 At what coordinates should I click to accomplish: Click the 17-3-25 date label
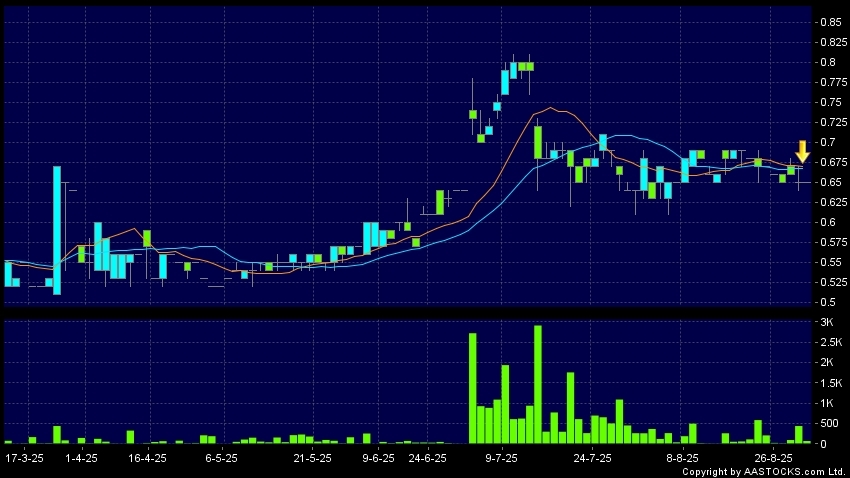(24, 458)
